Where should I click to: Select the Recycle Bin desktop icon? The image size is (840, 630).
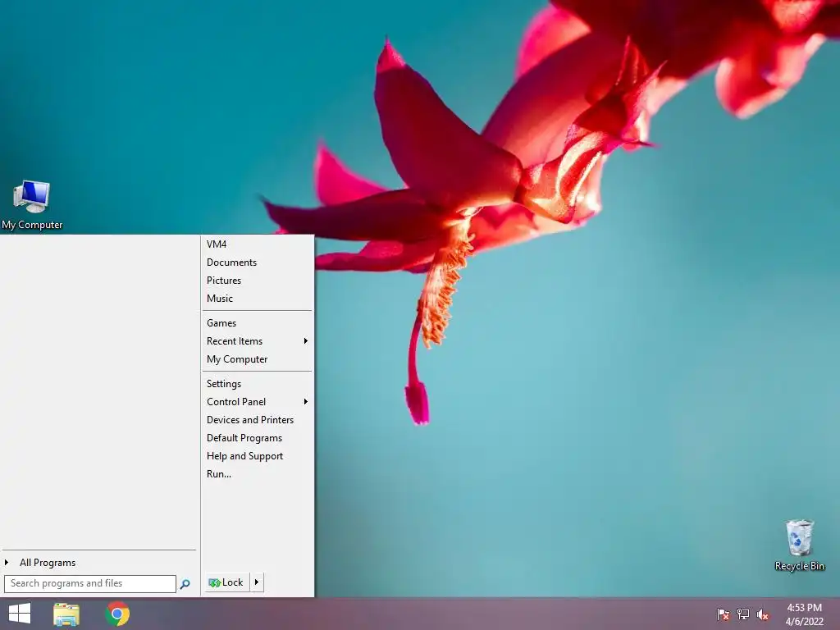(799, 546)
